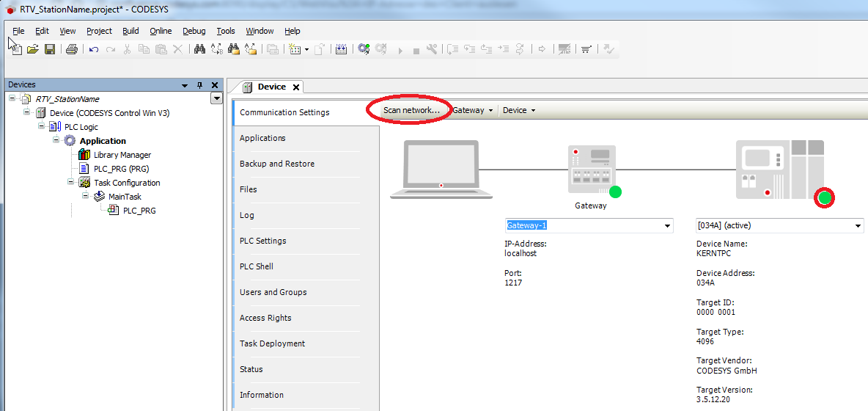This screenshot has width=868, height=411.
Task: Click the Save project disk icon
Action: click(50, 49)
